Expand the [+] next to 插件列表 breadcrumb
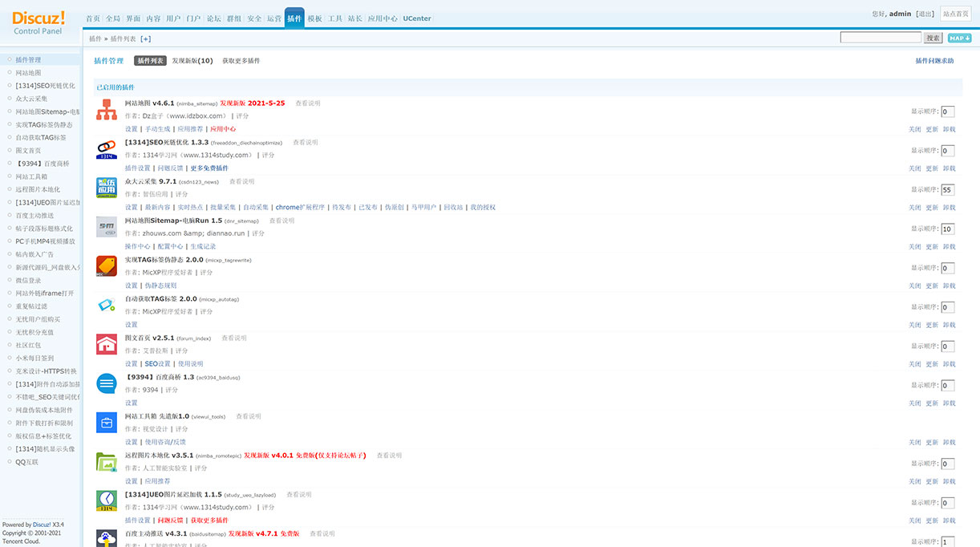The height and width of the screenshot is (547, 980). pos(145,38)
